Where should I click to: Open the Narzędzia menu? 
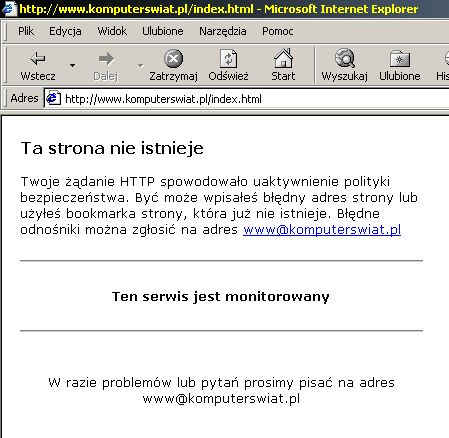223,31
